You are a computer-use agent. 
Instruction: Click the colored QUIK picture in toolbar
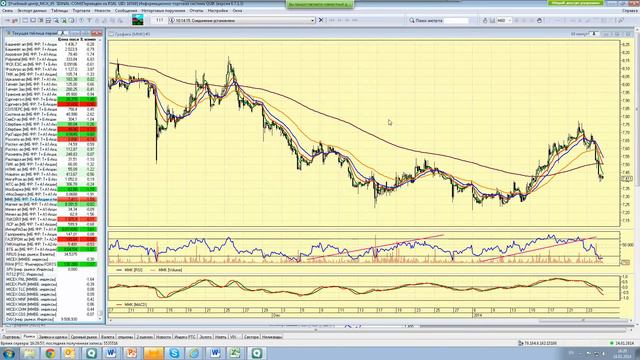tap(138, 20)
